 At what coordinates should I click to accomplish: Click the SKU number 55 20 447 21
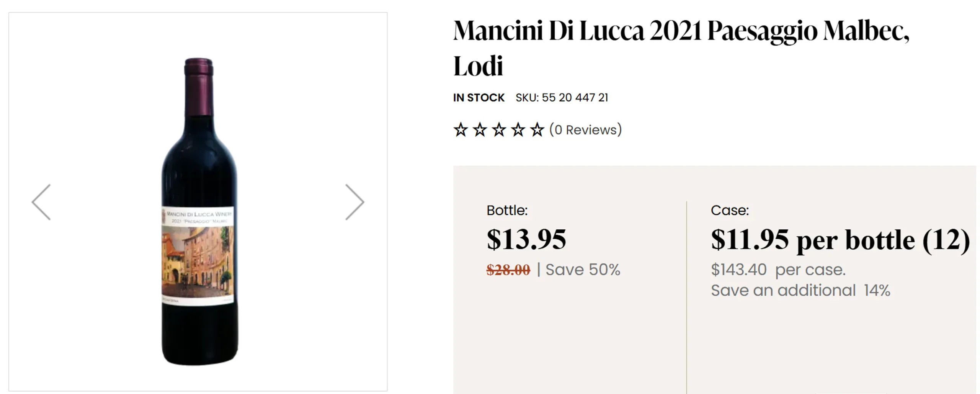coord(575,98)
